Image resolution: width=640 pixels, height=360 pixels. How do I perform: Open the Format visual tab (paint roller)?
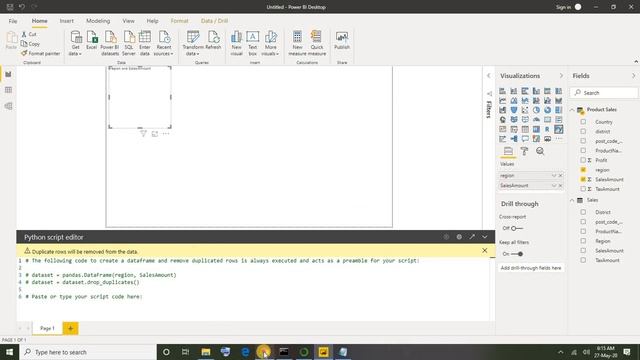tap(524, 151)
